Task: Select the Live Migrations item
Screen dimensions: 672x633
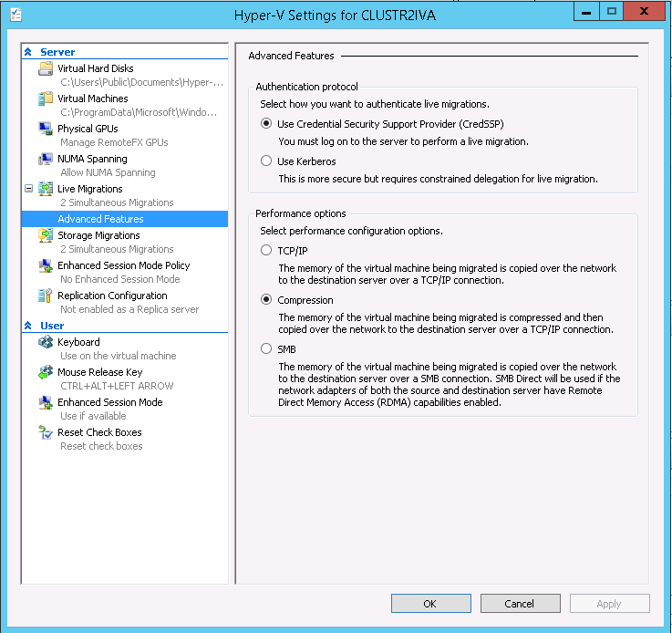Action: tap(90, 189)
